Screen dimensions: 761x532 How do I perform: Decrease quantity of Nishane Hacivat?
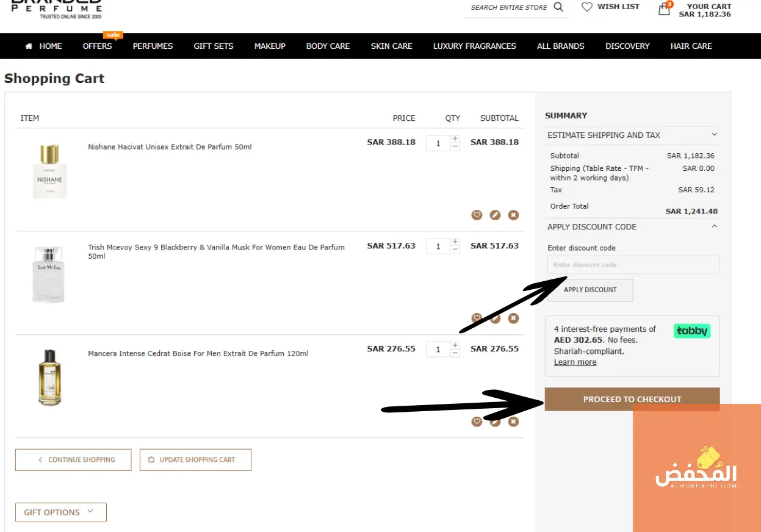pyautogui.click(x=455, y=146)
